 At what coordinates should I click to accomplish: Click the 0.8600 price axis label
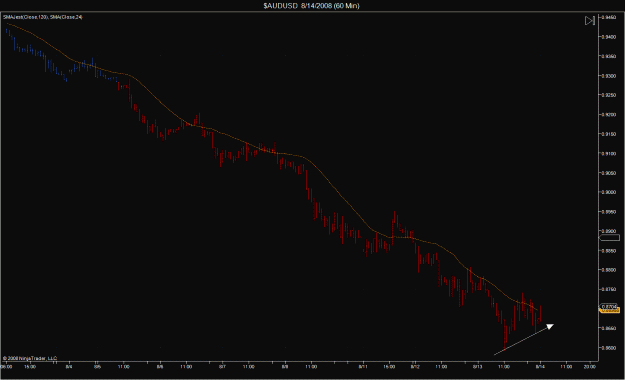click(609, 348)
